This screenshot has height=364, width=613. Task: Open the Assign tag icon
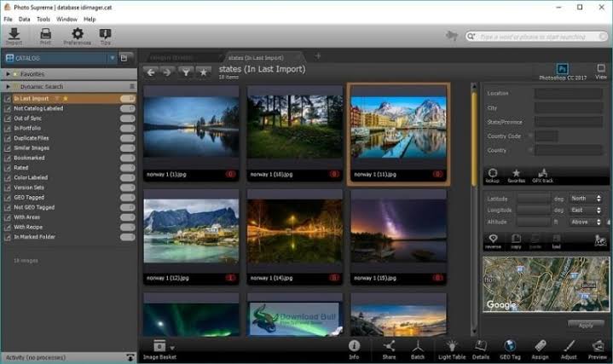pos(540,350)
